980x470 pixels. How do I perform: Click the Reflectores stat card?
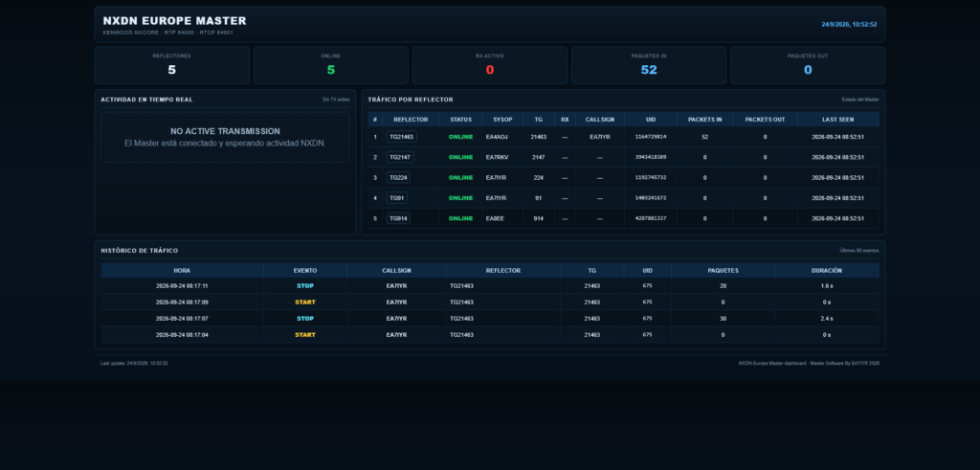[x=172, y=65]
